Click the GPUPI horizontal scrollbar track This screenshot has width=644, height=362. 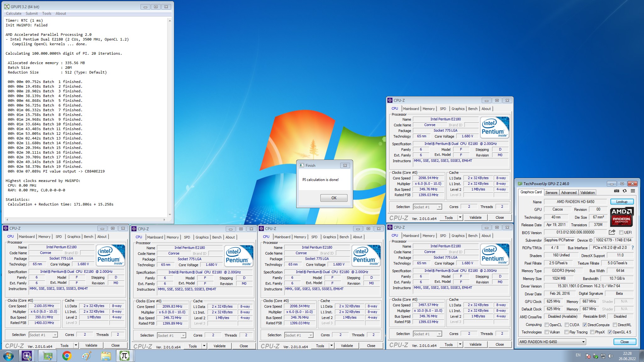86,220
